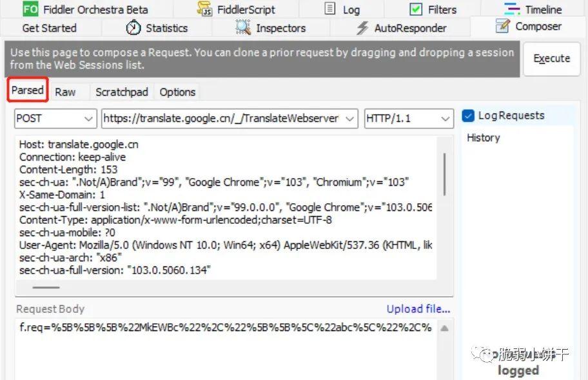
Task: Expand the request URL dropdown arrow
Action: click(x=349, y=119)
